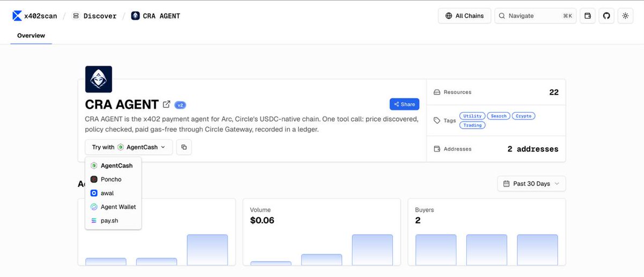Click the ⌘K shortcut badge
Screen dimensions: 644x277
[567, 16]
